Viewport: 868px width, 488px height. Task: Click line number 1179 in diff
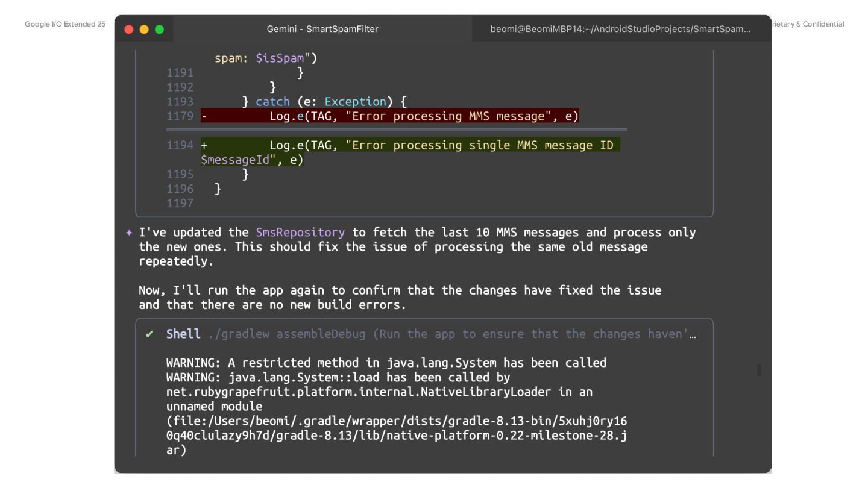180,116
